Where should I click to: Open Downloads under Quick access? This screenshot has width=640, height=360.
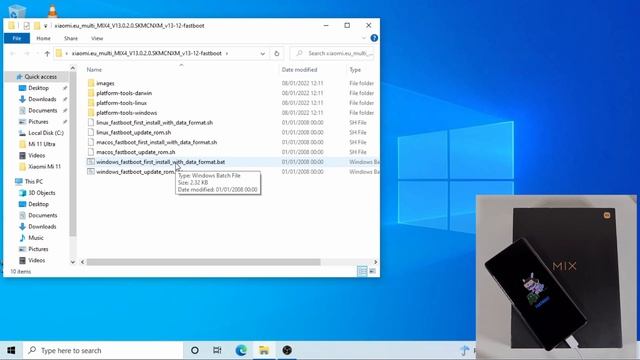[x=42, y=99]
